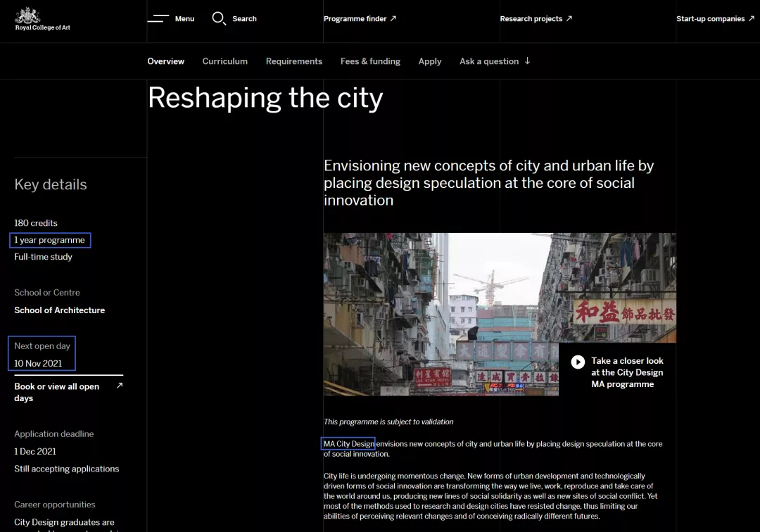The height and width of the screenshot is (532, 760).
Task: Click City Design graduates are text
Action: pos(64,522)
